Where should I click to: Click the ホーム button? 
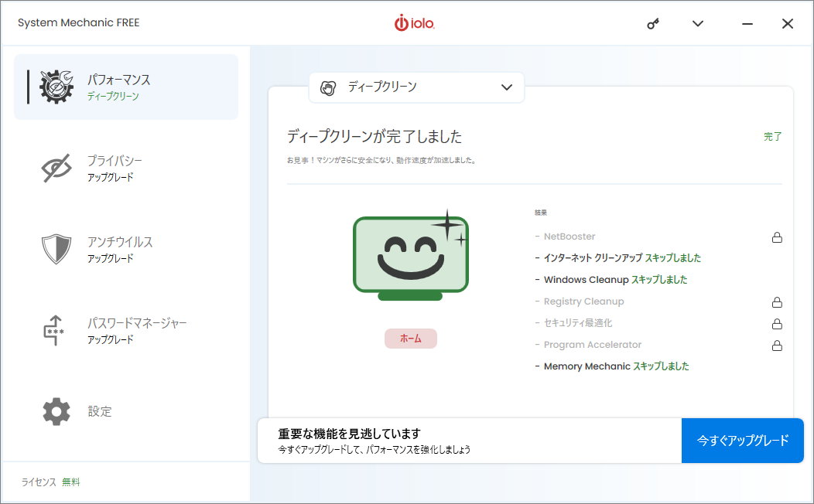point(411,339)
